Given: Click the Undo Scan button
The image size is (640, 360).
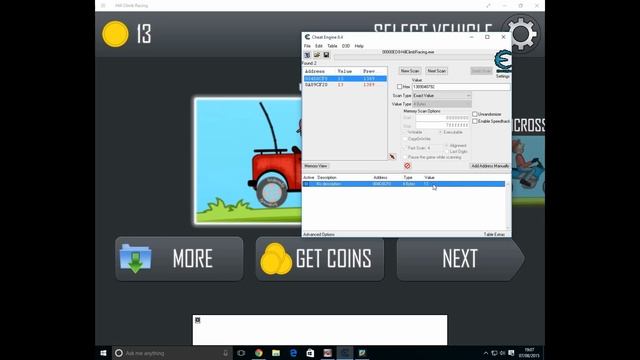Looking at the screenshot, I should pyautogui.click(x=481, y=71).
